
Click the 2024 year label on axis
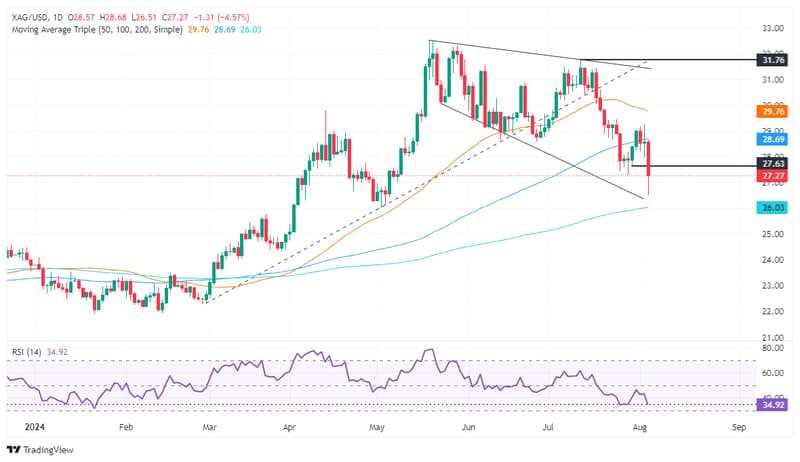click(x=35, y=427)
